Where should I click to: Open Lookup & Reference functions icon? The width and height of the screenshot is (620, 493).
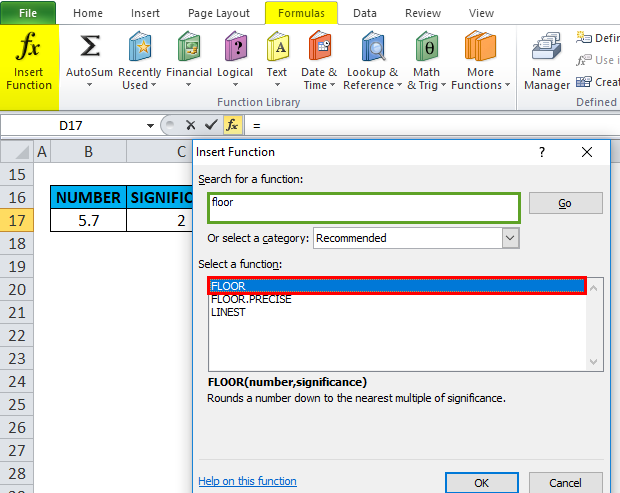tap(372, 46)
